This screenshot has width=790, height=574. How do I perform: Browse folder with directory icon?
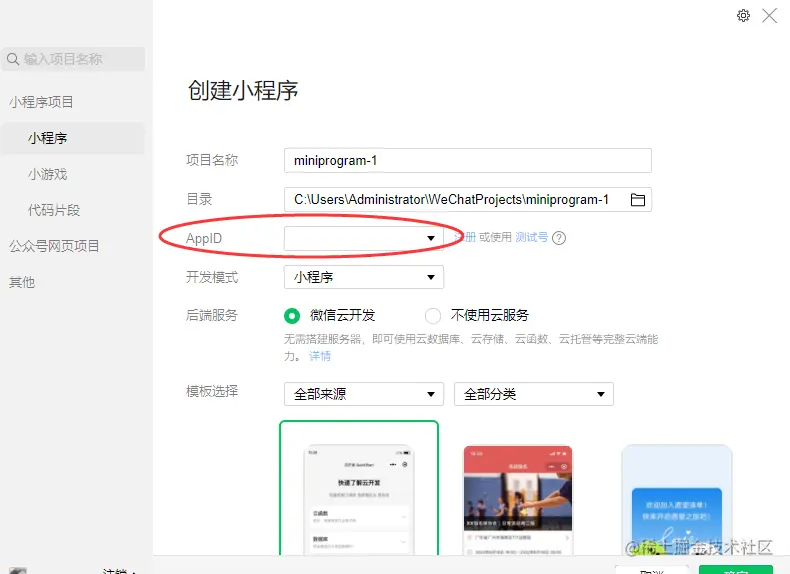[638, 200]
